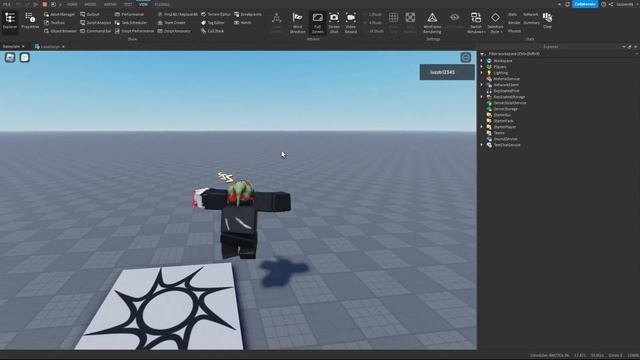Toggle Stats display
The width and height of the screenshot is (640, 360).
click(512, 14)
